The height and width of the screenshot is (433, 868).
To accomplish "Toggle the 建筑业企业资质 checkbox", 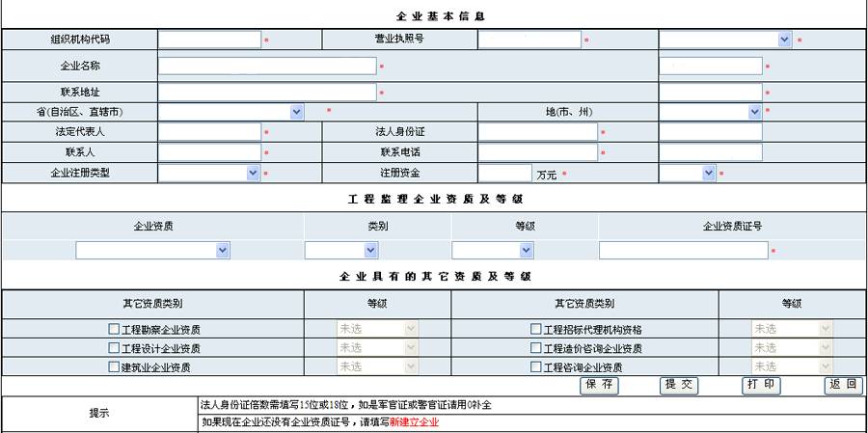I will tap(115, 367).
